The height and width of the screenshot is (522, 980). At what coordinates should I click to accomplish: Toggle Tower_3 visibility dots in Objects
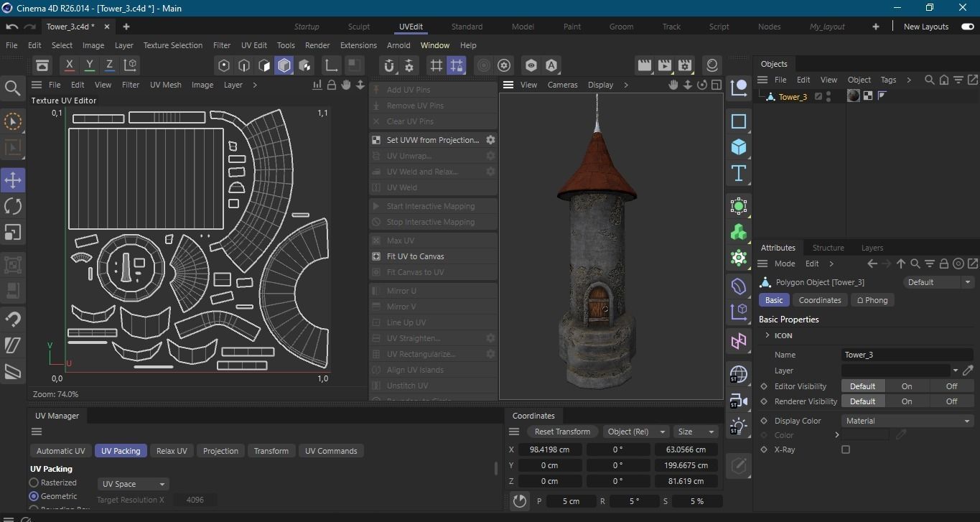coord(829,96)
